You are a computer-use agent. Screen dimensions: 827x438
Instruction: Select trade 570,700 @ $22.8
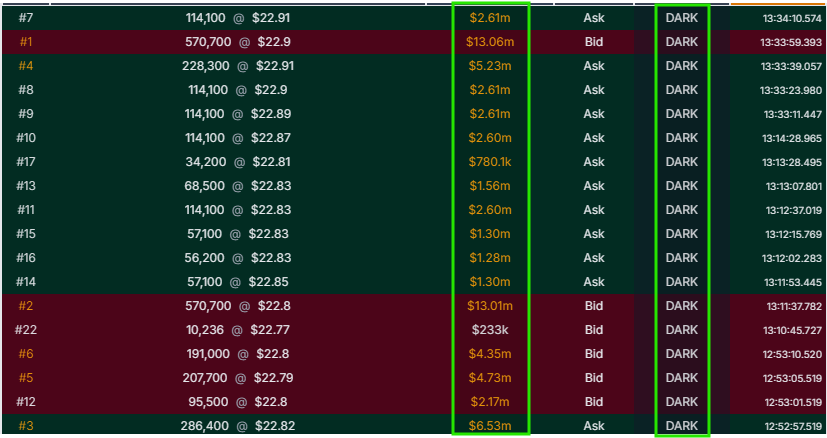(238, 306)
